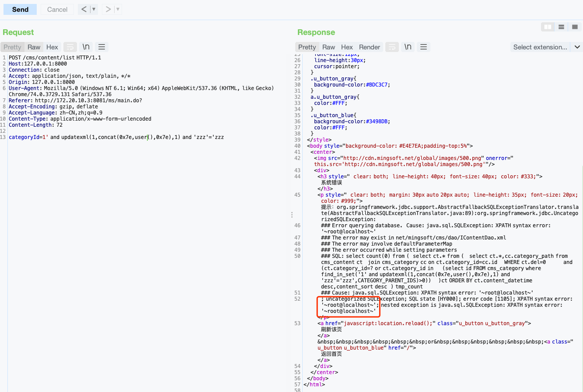Expand the Select extension chevron arrow
The width and height of the screenshot is (583, 392).
click(x=577, y=47)
